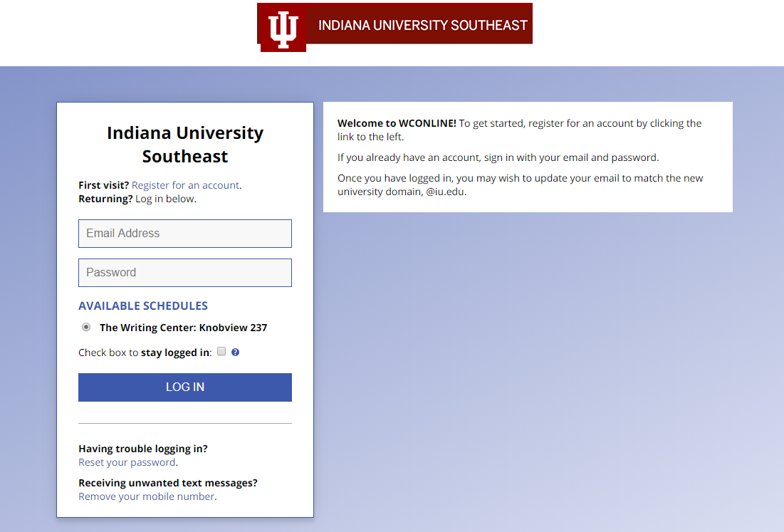Viewport: 784px width, 532px height.
Task: Click the Welcome to WCONLINE! bold text
Action: pyautogui.click(x=397, y=123)
